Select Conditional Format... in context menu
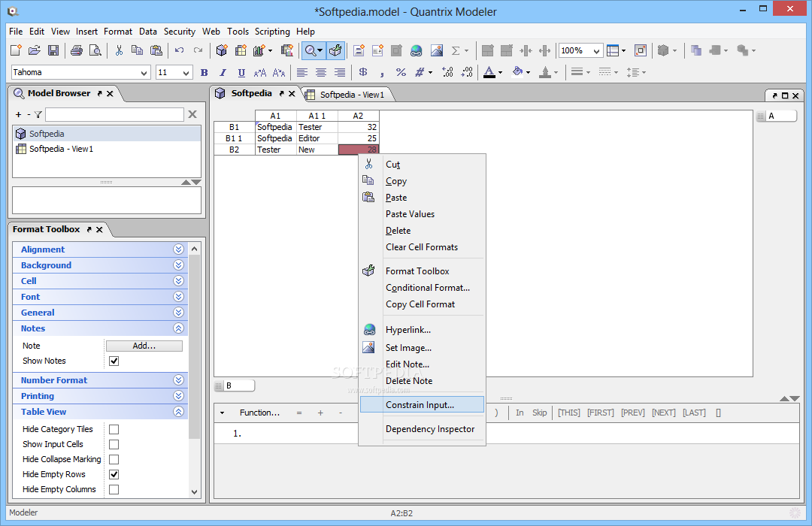Image resolution: width=812 pixels, height=526 pixels. coord(422,287)
